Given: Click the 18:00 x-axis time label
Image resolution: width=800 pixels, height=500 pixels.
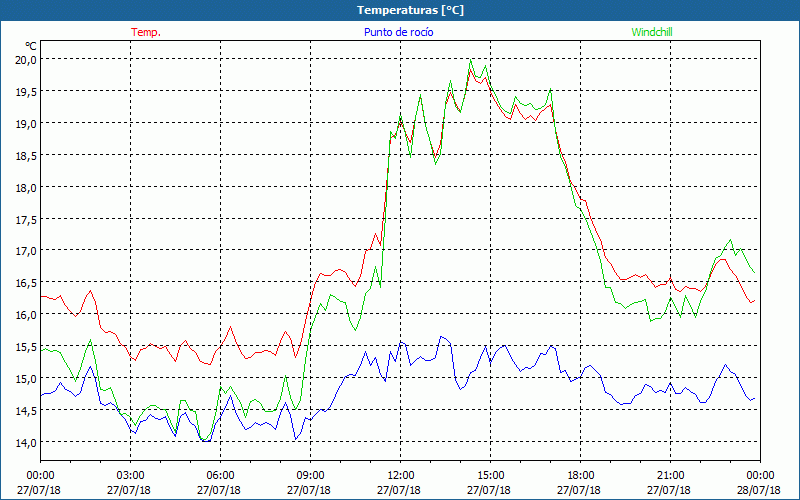Looking at the screenshot, I should pos(581,476).
